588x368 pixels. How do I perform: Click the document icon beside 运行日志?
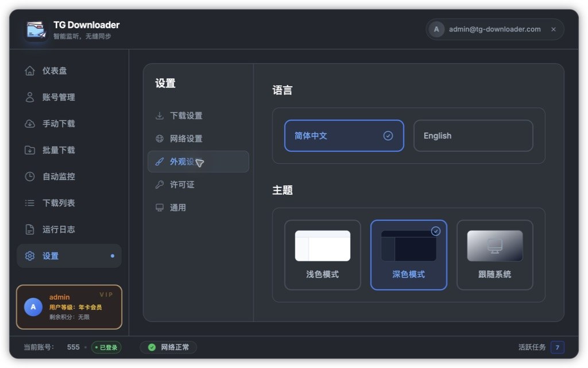30,229
